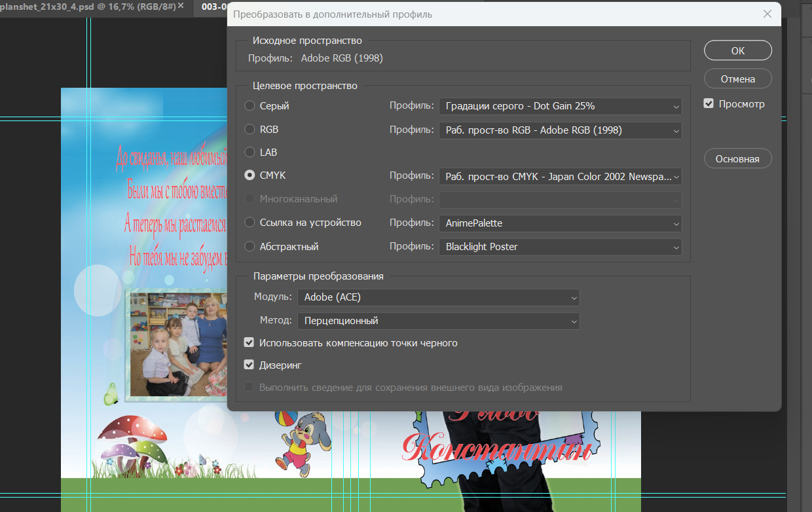The image size is (812, 512).
Task: Switch to basic view with Основная button
Action: point(738,158)
